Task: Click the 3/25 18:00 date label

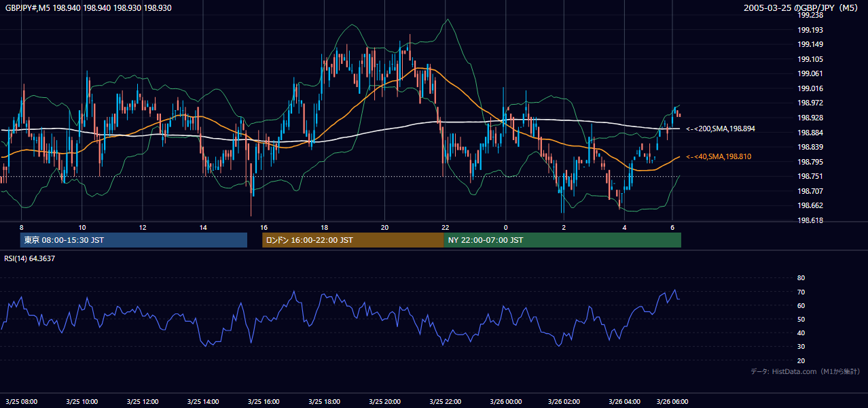Action: click(x=323, y=401)
